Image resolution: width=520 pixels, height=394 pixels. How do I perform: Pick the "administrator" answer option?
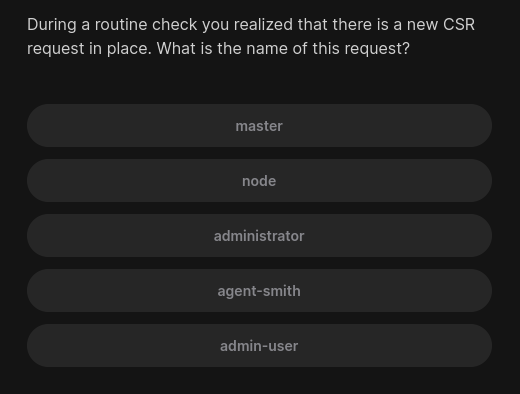click(x=259, y=236)
